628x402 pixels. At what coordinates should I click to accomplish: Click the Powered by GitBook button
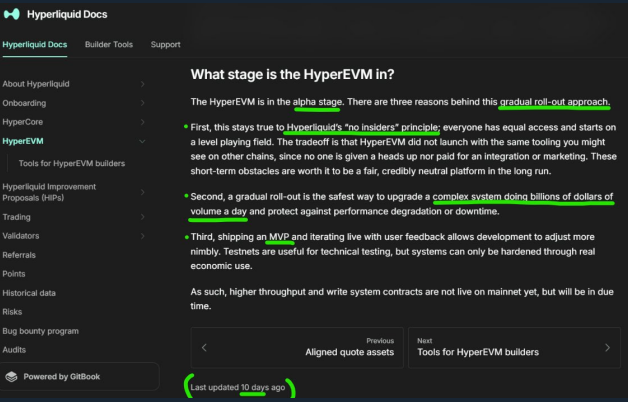point(79,376)
